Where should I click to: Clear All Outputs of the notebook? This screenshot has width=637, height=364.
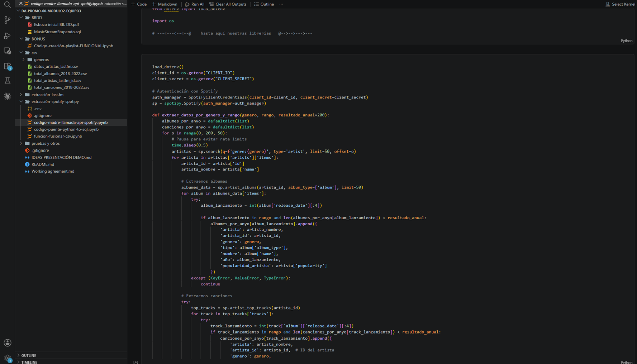[228, 4]
